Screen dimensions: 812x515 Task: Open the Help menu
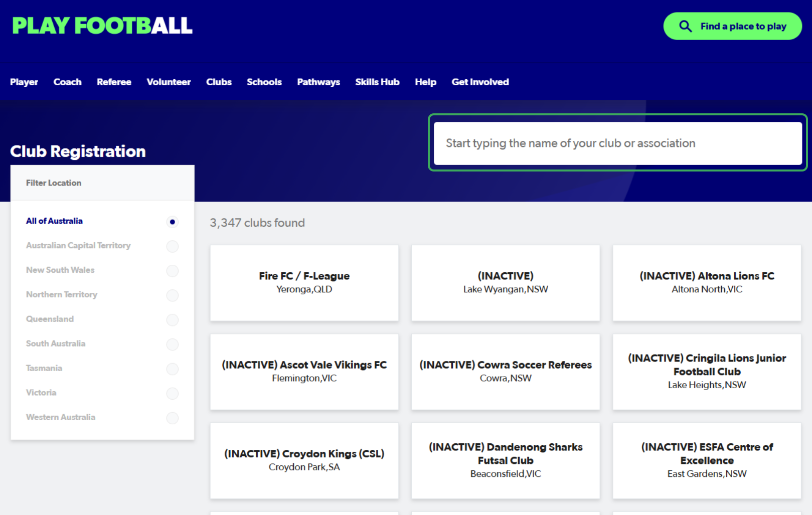425,82
